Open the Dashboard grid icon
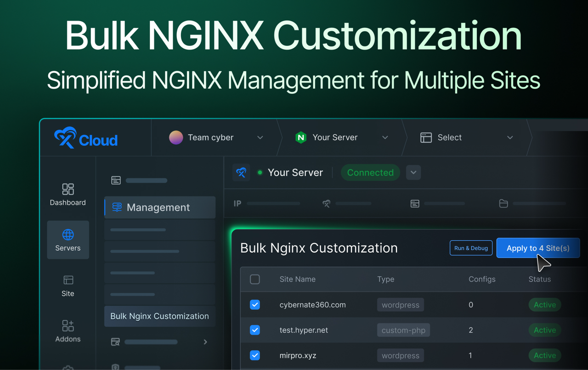 click(x=68, y=189)
